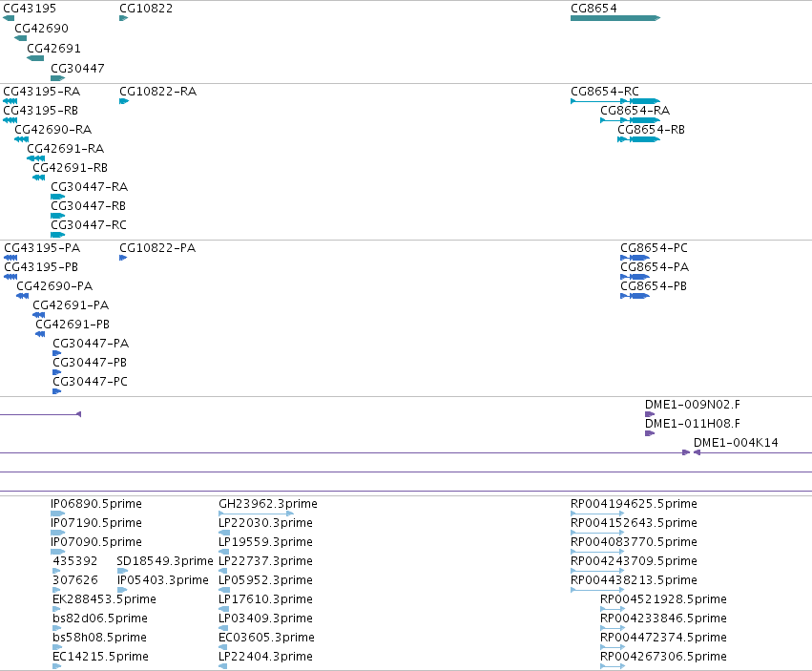Click the CG30447-RA transcript label
This screenshot has width=812, height=671.
pos(90,186)
